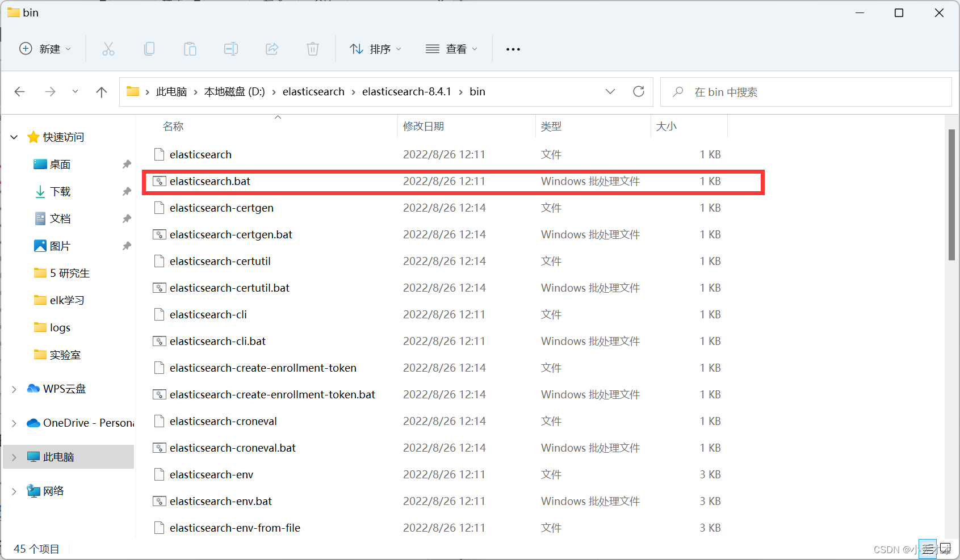Open the three-dots more options menu
This screenshot has height=560, width=960.
513,49
